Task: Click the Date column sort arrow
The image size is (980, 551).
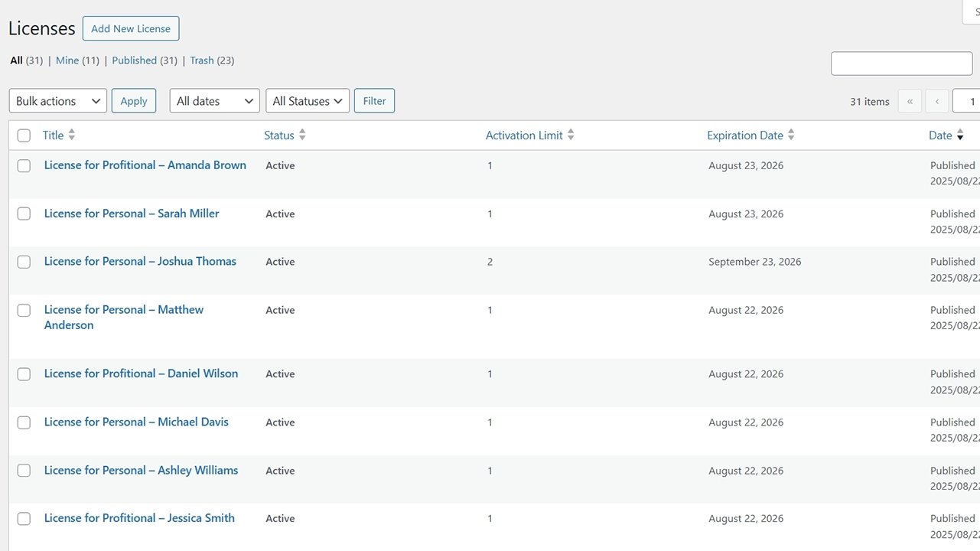Action: pos(960,135)
